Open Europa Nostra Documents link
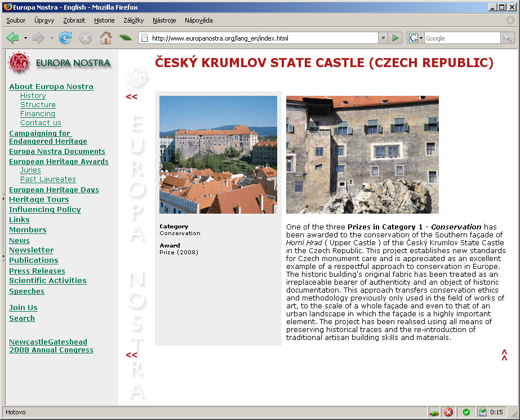Screen dimensions: 520x420 tap(57, 151)
